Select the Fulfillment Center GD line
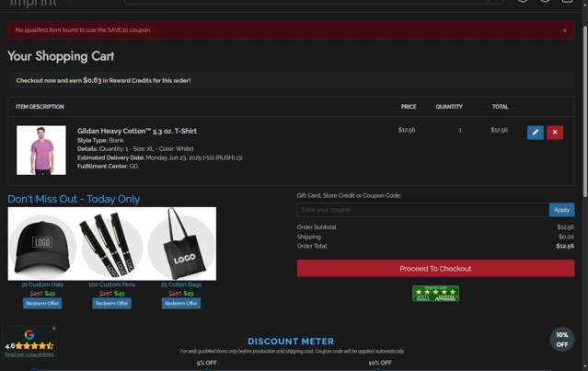 (108, 167)
